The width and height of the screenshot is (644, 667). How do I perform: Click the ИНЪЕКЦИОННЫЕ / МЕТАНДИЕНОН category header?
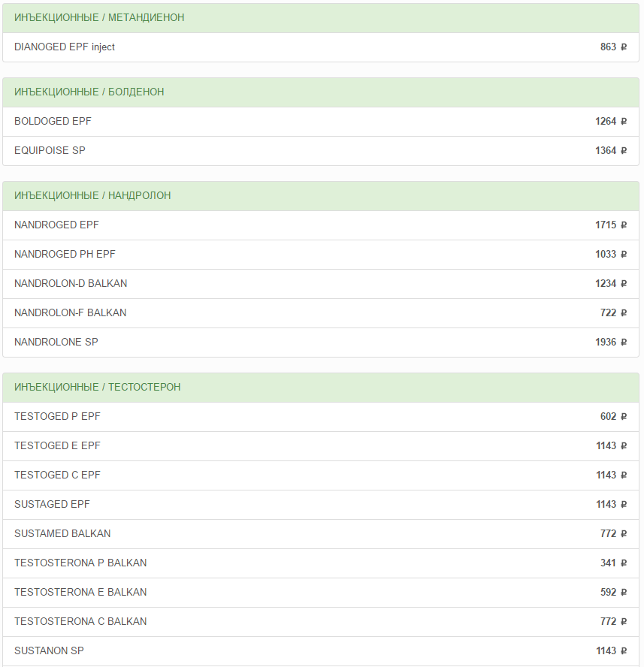[x=99, y=18]
